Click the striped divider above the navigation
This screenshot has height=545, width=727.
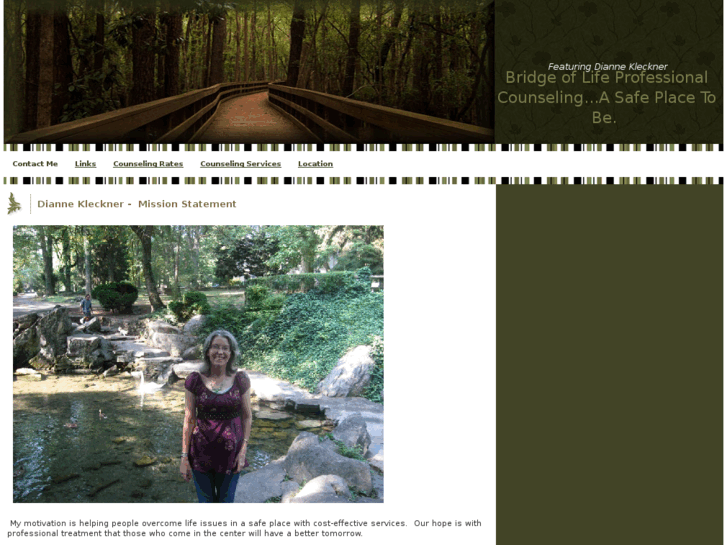[x=364, y=147]
